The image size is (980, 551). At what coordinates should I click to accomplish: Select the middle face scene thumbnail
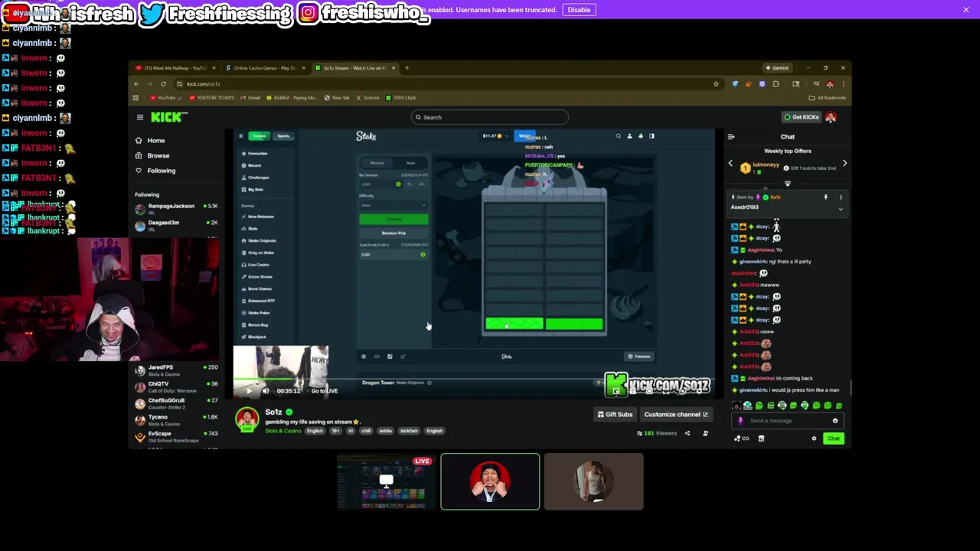coord(490,481)
